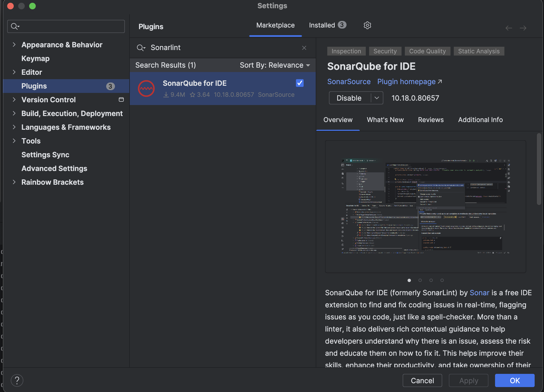Navigate back with the left arrow
The image size is (544, 392).
[509, 28]
